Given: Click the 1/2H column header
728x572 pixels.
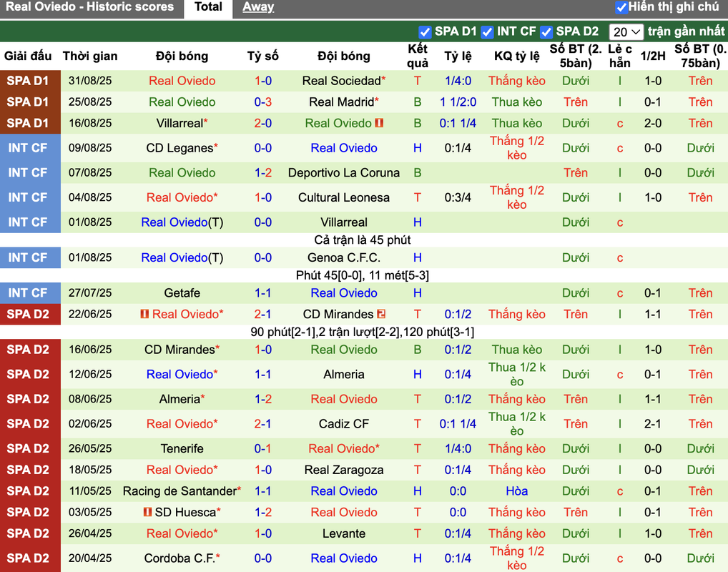Looking at the screenshot, I should [x=653, y=56].
